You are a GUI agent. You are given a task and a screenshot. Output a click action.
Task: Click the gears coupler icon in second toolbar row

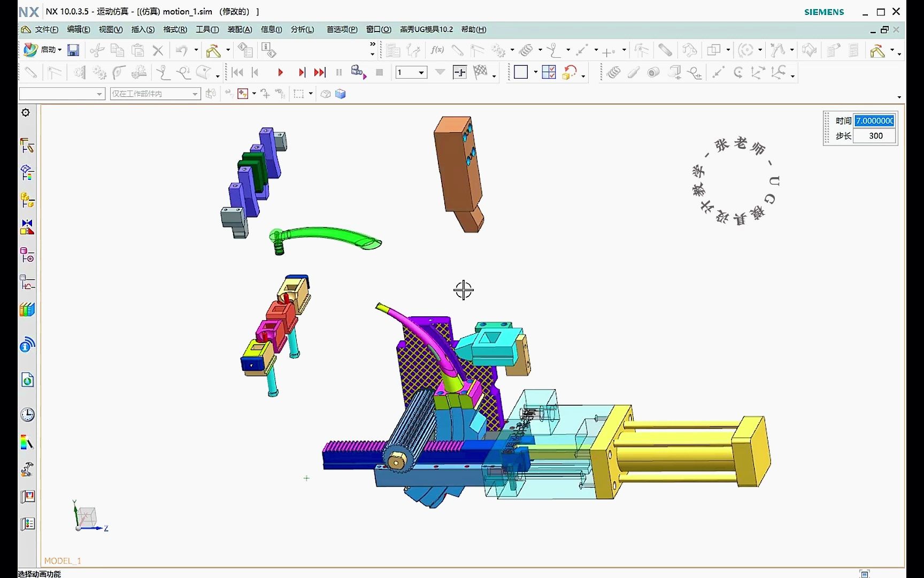[99, 72]
